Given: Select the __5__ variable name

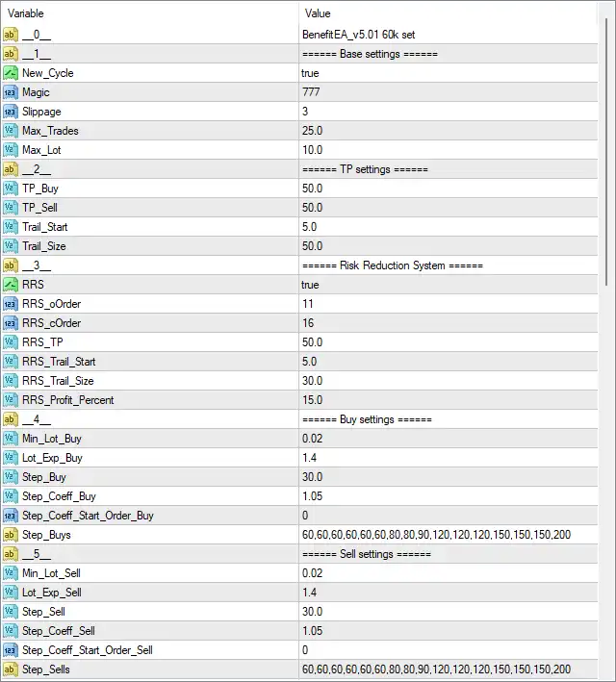Looking at the screenshot, I should click(x=37, y=554).
